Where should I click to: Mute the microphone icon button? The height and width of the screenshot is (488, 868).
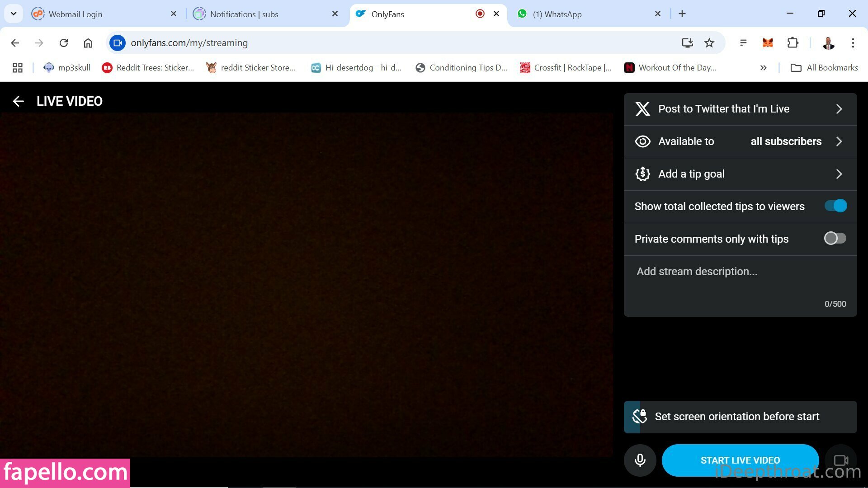640,460
